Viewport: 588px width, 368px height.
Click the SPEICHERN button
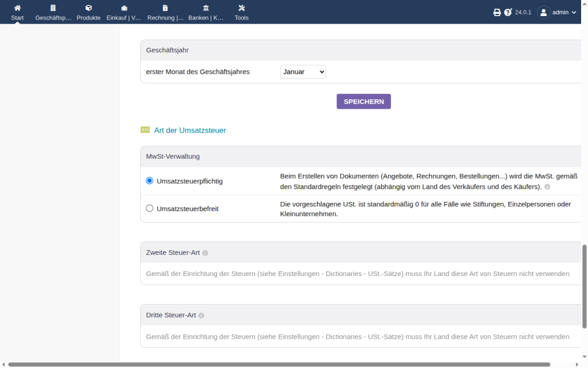coord(363,101)
